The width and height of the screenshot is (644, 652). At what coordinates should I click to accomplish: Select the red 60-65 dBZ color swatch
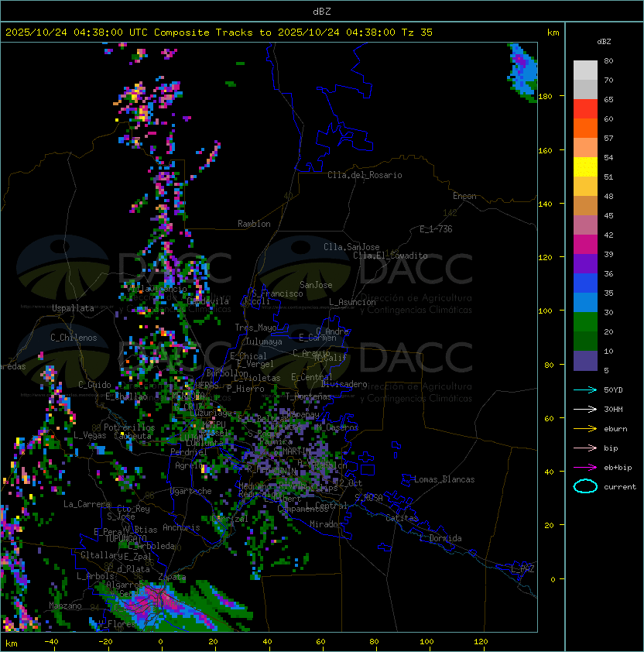point(585,108)
